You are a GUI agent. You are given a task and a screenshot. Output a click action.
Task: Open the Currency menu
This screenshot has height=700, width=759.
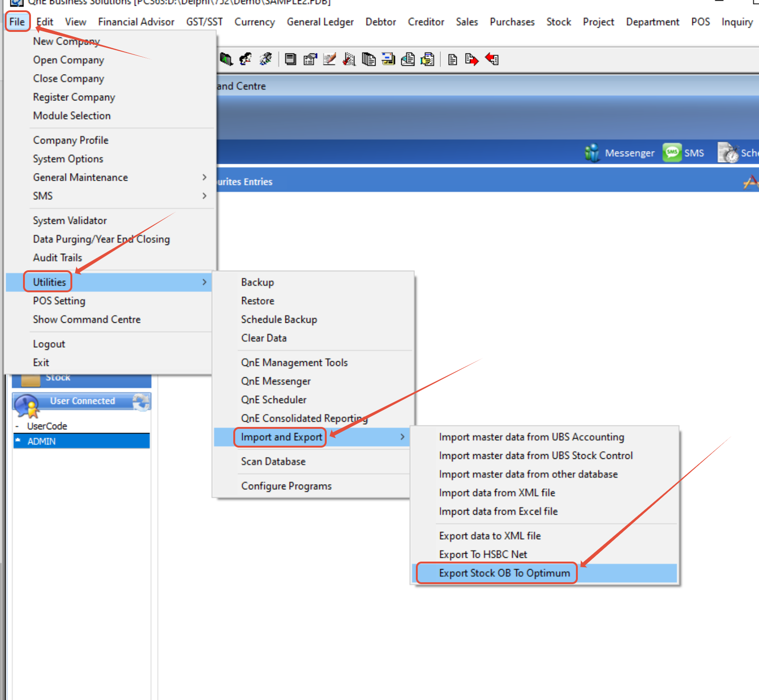pyautogui.click(x=254, y=22)
